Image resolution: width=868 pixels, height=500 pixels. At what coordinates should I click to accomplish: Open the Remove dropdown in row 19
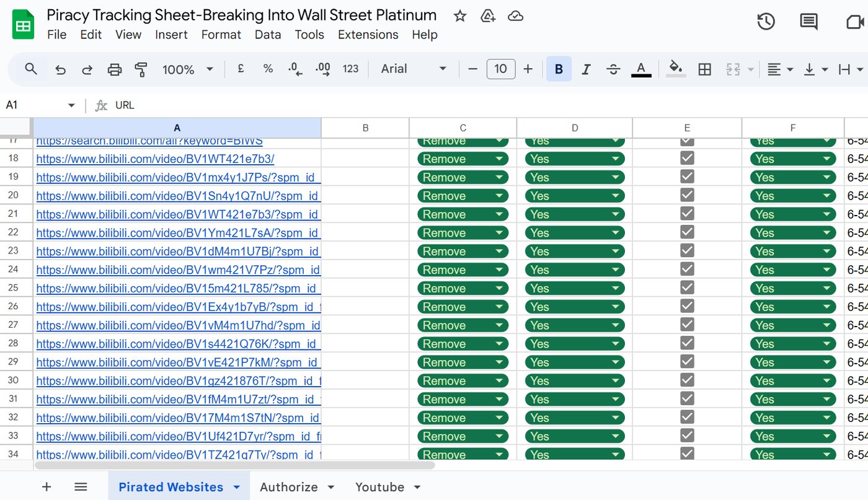pos(463,177)
